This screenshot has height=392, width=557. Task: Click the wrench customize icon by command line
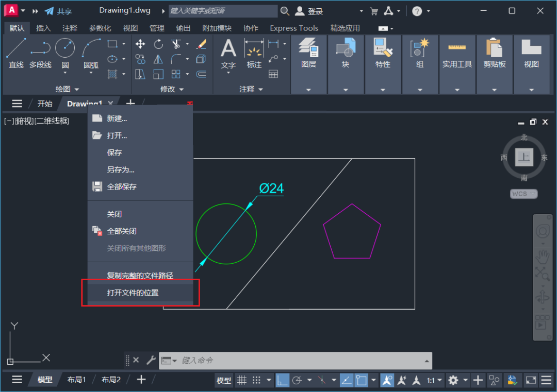[x=151, y=360]
